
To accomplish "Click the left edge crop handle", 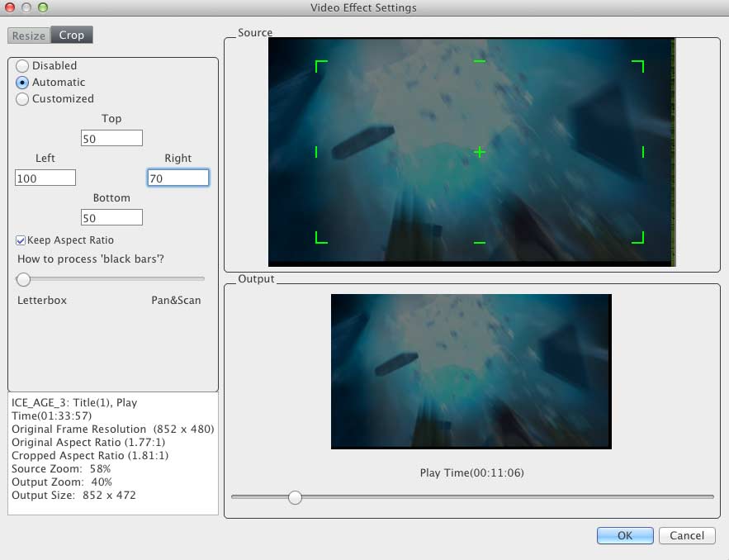I will coord(316,152).
